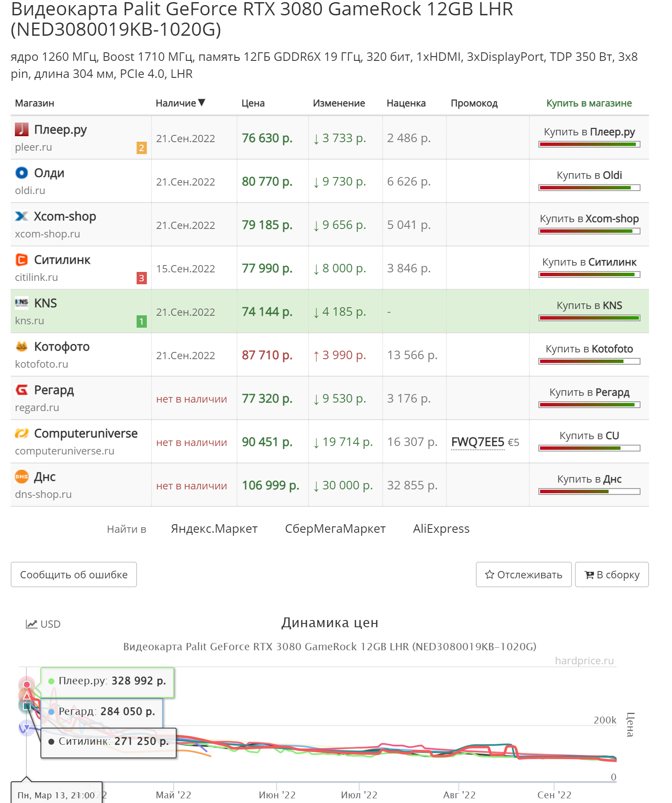Open СберМегаМаркет search link

click(x=335, y=529)
